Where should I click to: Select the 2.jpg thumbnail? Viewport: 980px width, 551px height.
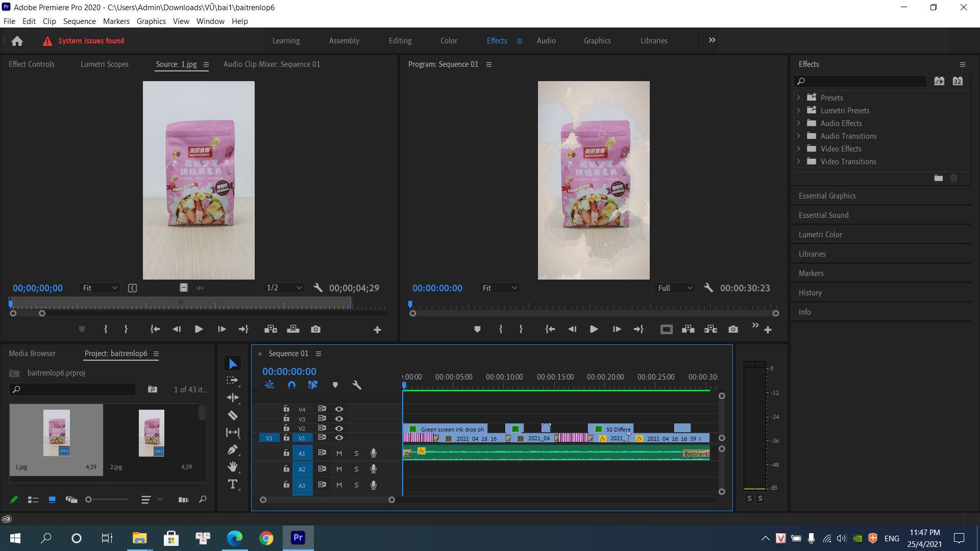[152, 433]
